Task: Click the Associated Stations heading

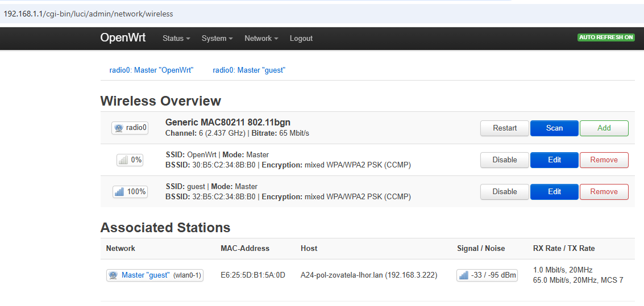Action: pos(165,227)
